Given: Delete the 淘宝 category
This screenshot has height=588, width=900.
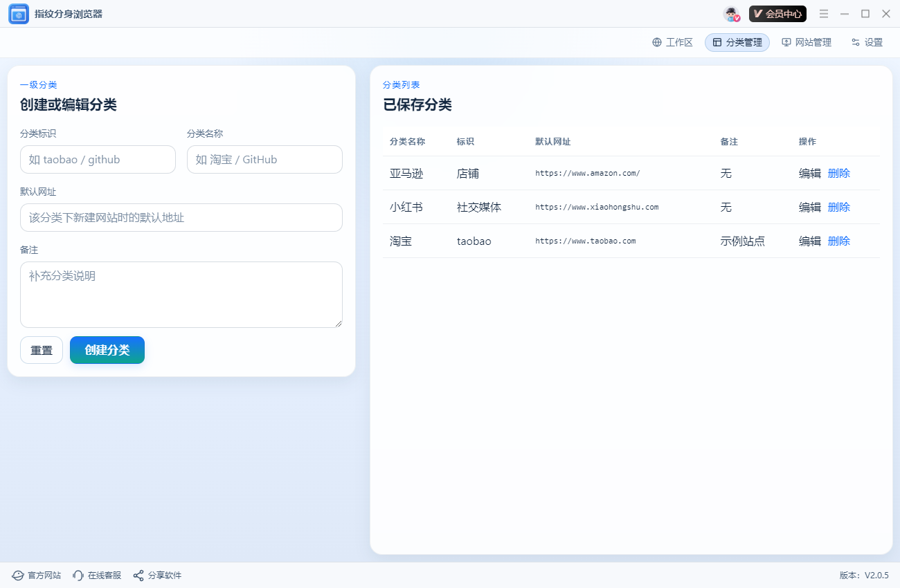Looking at the screenshot, I should [x=839, y=241].
